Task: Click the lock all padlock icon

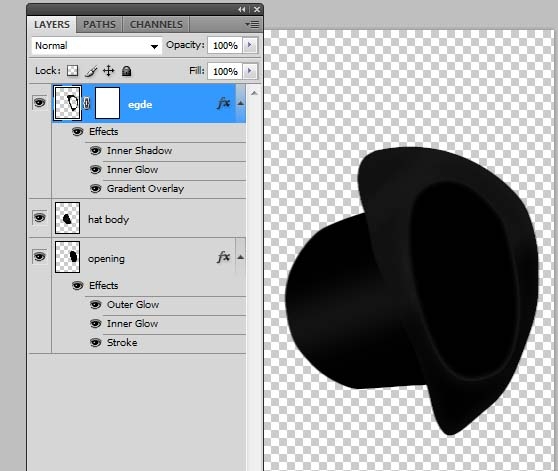Action: (126, 71)
